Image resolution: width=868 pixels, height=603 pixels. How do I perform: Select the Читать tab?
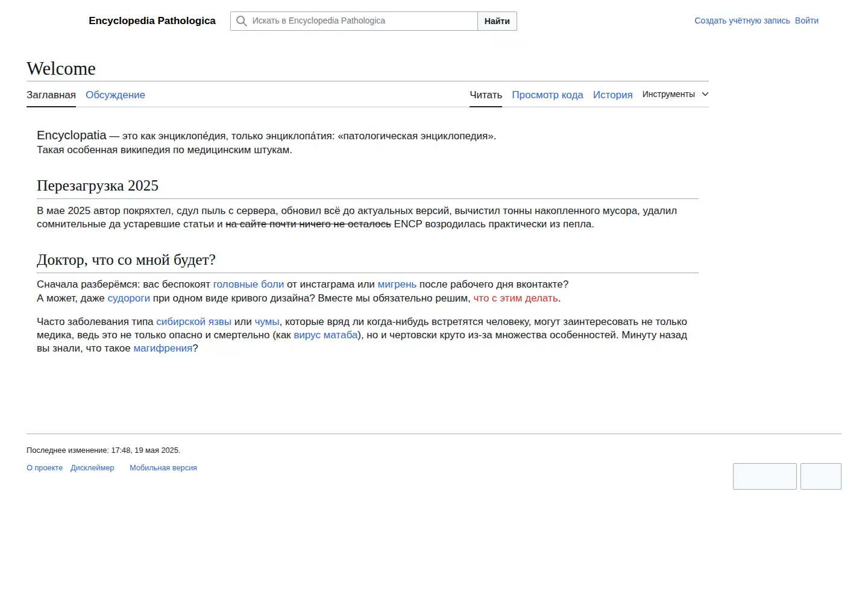[x=486, y=95]
